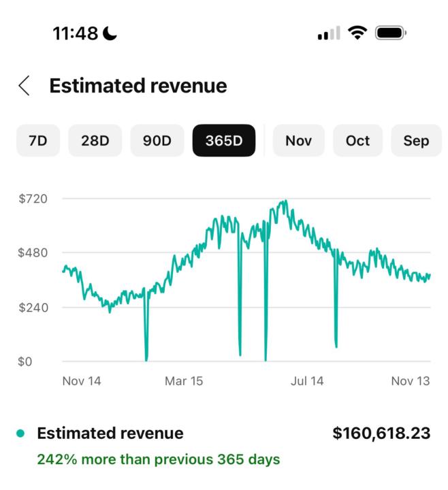
Task: Tap the Estimated revenue page title
Action: pyautogui.click(x=138, y=86)
